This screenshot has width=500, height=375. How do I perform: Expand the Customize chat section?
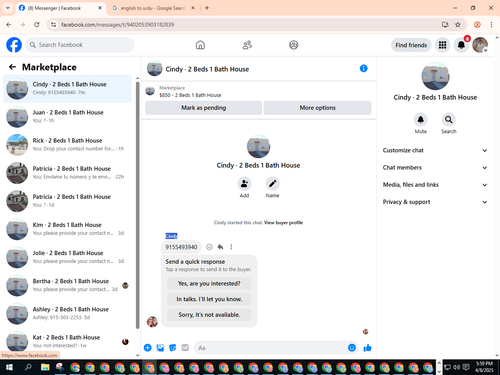(x=435, y=150)
